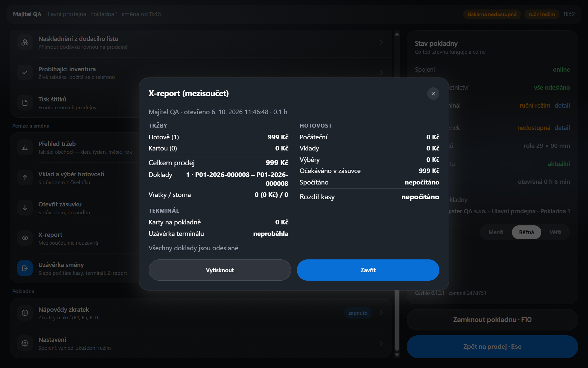Viewport: 588px width, 368px height.
Task: Click the X-report eye icon
Action: tap(25, 238)
